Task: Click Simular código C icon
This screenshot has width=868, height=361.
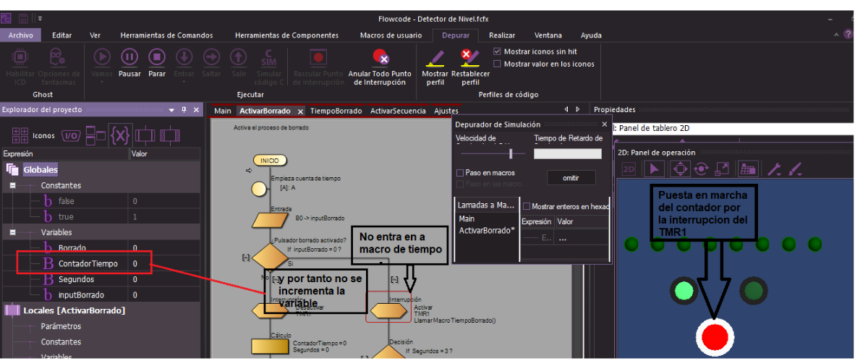Action: click(269, 56)
